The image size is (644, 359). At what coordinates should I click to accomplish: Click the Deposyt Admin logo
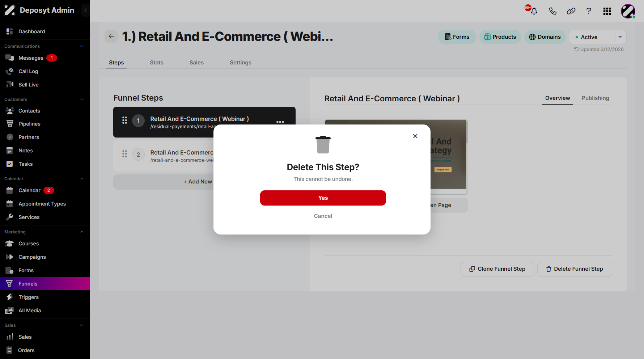(x=39, y=10)
